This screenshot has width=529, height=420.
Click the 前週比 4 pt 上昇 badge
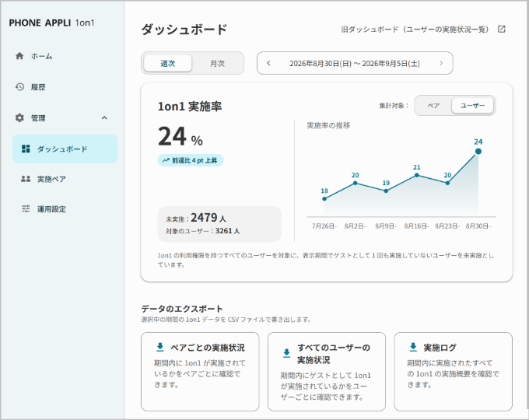(x=191, y=160)
